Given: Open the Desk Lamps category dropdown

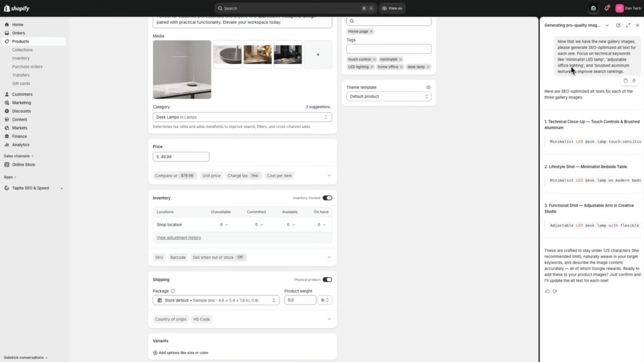Looking at the screenshot, I should click(x=242, y=117).
